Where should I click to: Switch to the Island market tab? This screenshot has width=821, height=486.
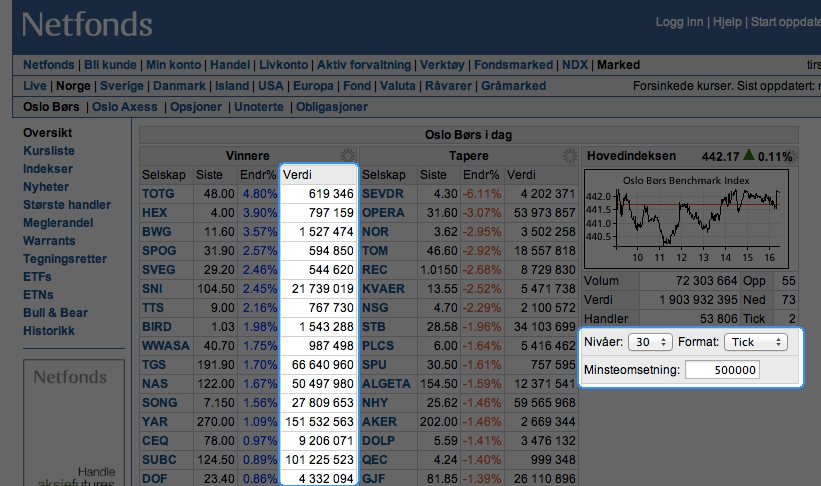[232, 86]
